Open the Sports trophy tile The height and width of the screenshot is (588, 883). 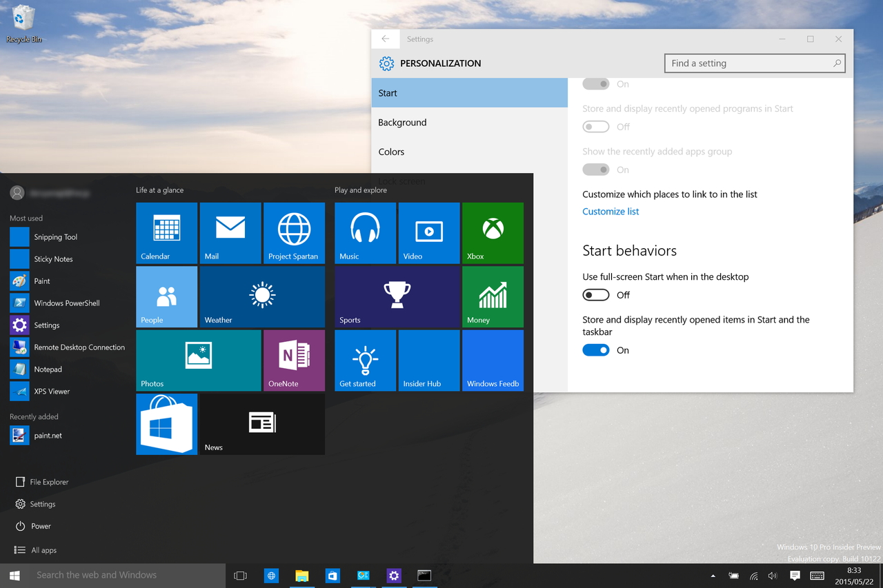pyautogui.click(x=397, y=296)
